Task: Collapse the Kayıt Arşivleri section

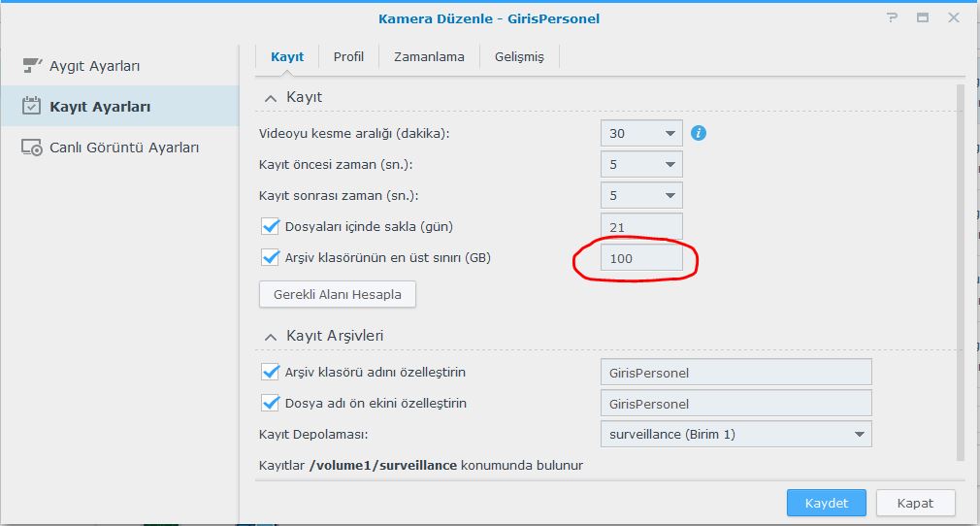Action: click(270, 336)
